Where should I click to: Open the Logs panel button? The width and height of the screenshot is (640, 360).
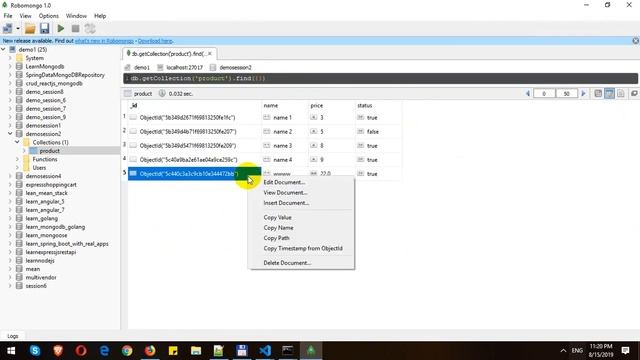click(13, 336)
